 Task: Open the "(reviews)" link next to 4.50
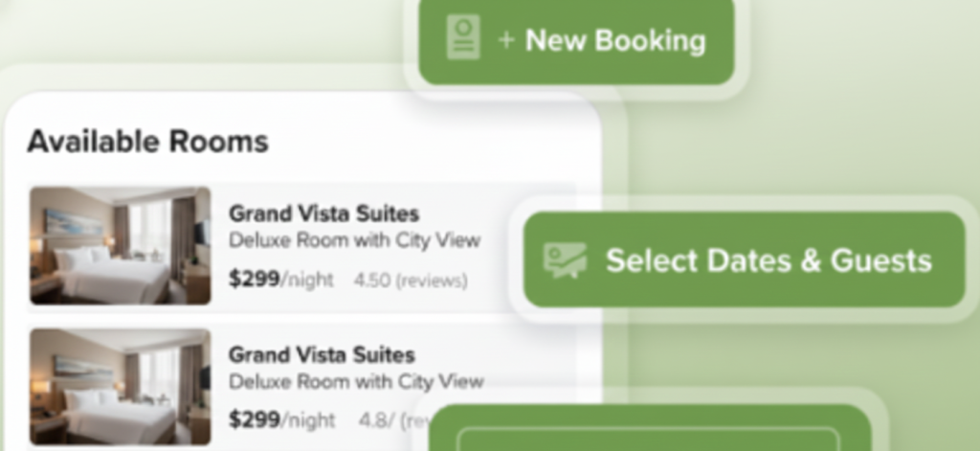[431, 281]
